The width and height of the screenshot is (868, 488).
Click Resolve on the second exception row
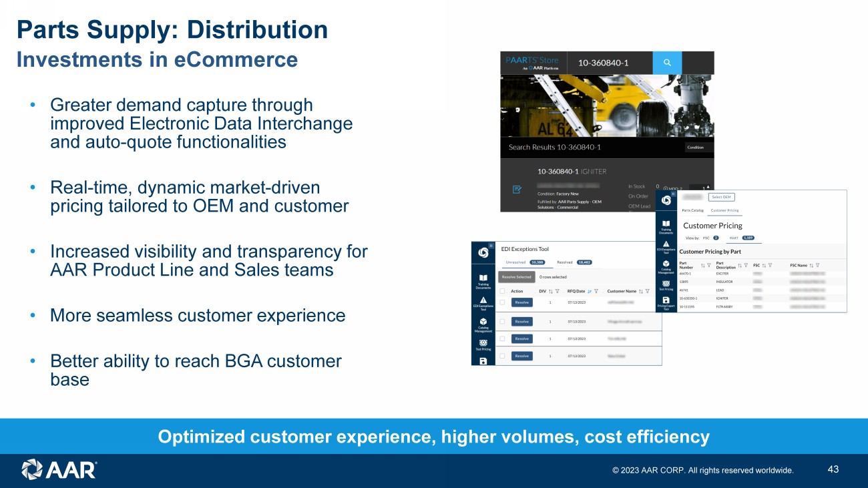pyautogui.click(x=522, y=321)
